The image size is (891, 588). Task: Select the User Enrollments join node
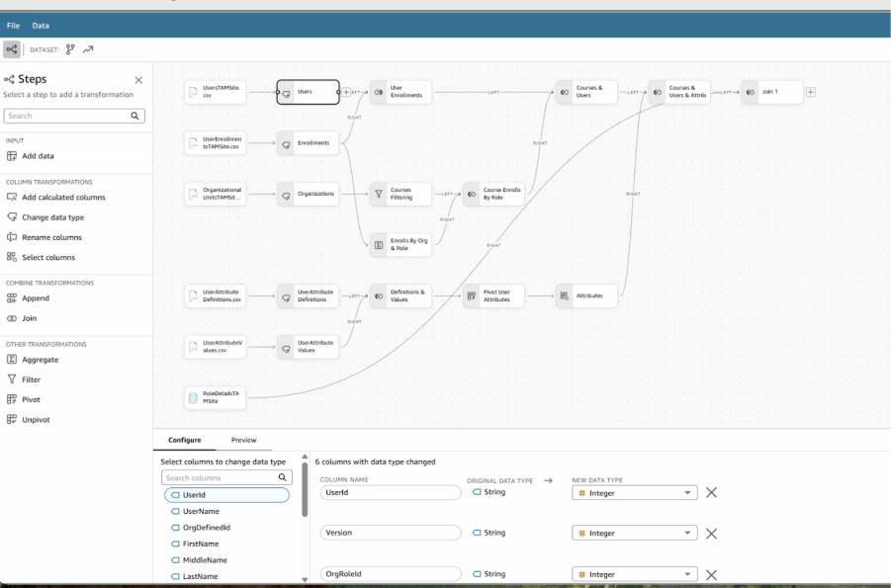[x=401, y=92]
